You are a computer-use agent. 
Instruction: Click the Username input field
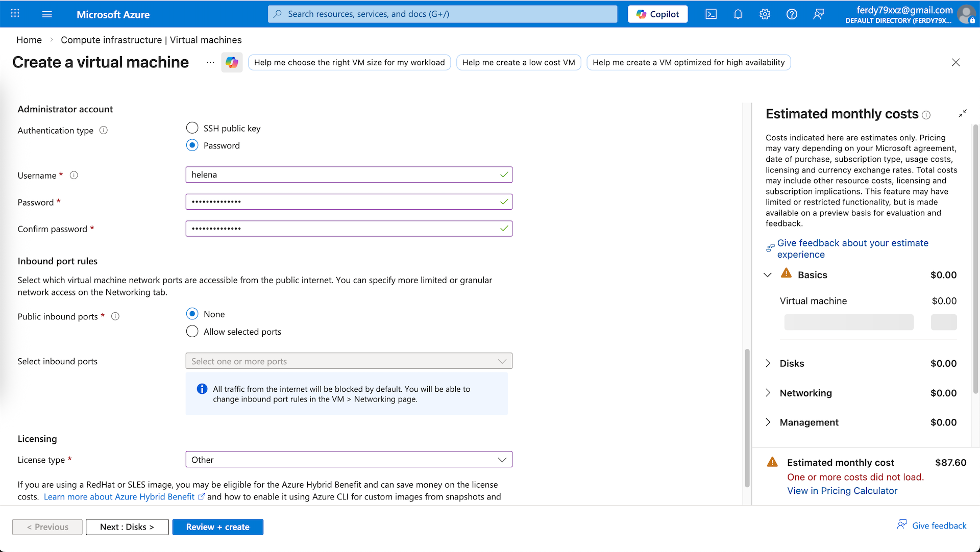pos(342,174)
